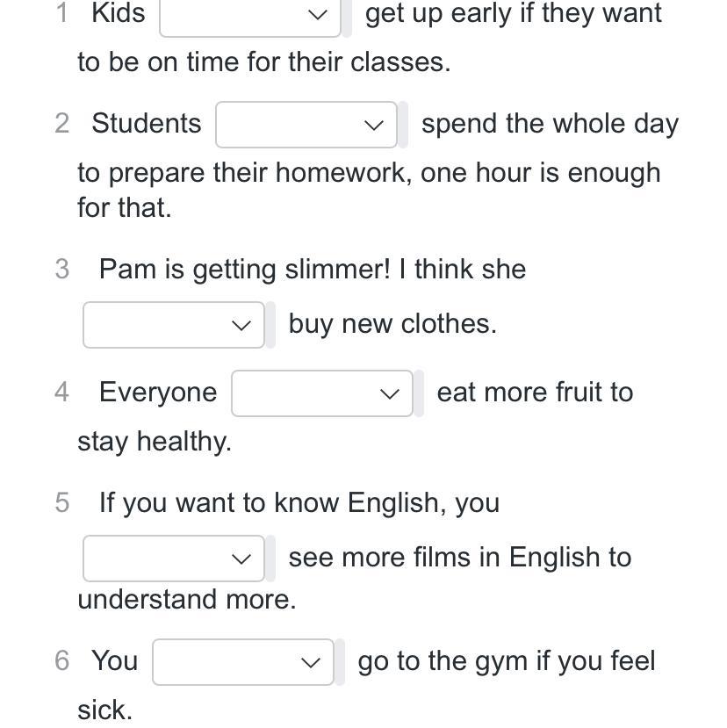
Task: Click the text 'understand more.'
Action: coord(187,600)
